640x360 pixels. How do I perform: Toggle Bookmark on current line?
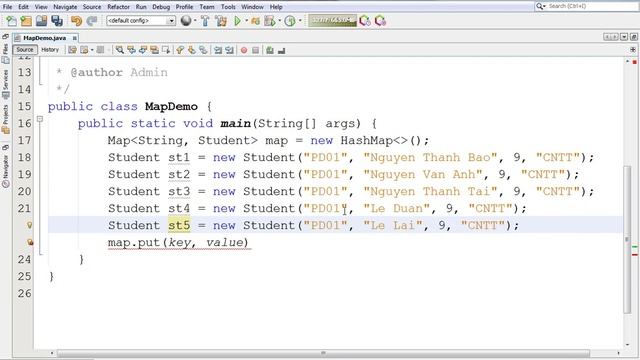(203, 50)
